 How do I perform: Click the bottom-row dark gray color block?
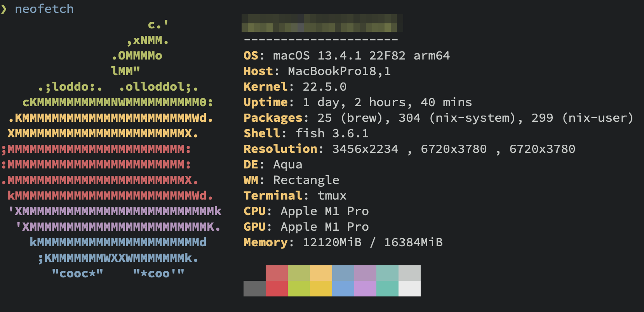[x=254, y=289]
